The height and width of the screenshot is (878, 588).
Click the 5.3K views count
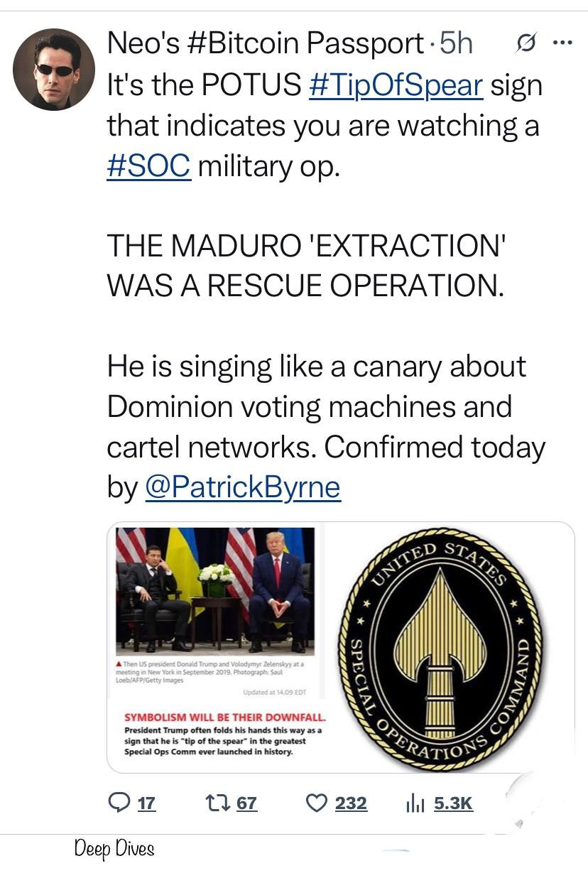pyautogui.click(x=453, y=803)
